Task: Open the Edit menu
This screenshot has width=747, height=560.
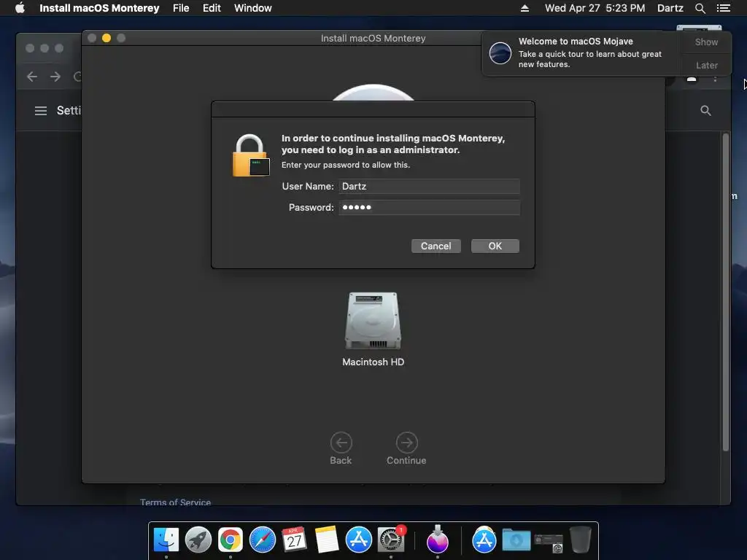Action: pyautogui.click(x=212, y=8)
